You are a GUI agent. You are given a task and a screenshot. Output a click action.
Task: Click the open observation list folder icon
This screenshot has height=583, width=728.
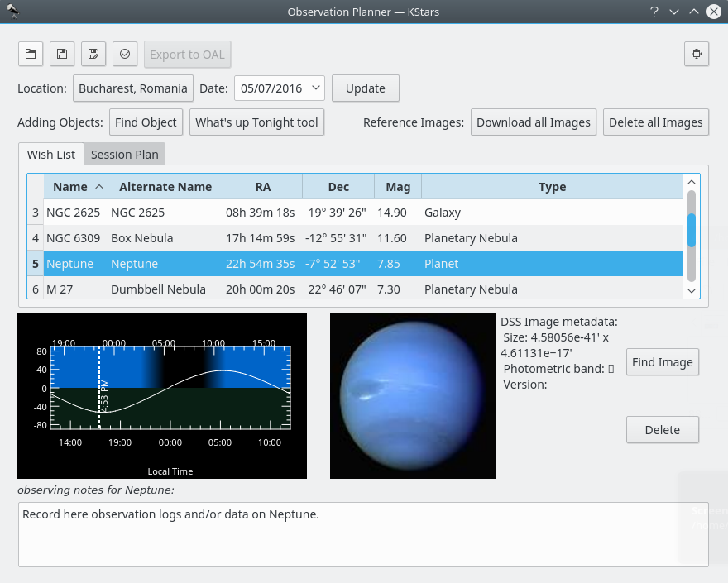(x=31, y=55)
